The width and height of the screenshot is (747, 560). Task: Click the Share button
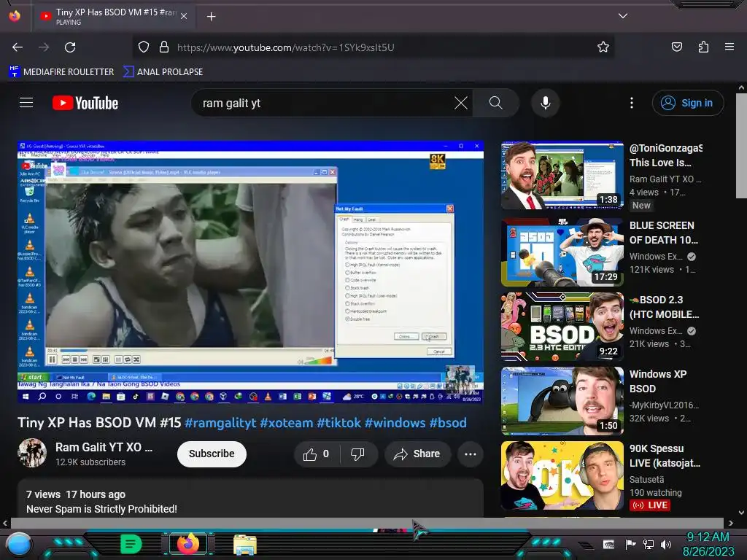[417, 454]
